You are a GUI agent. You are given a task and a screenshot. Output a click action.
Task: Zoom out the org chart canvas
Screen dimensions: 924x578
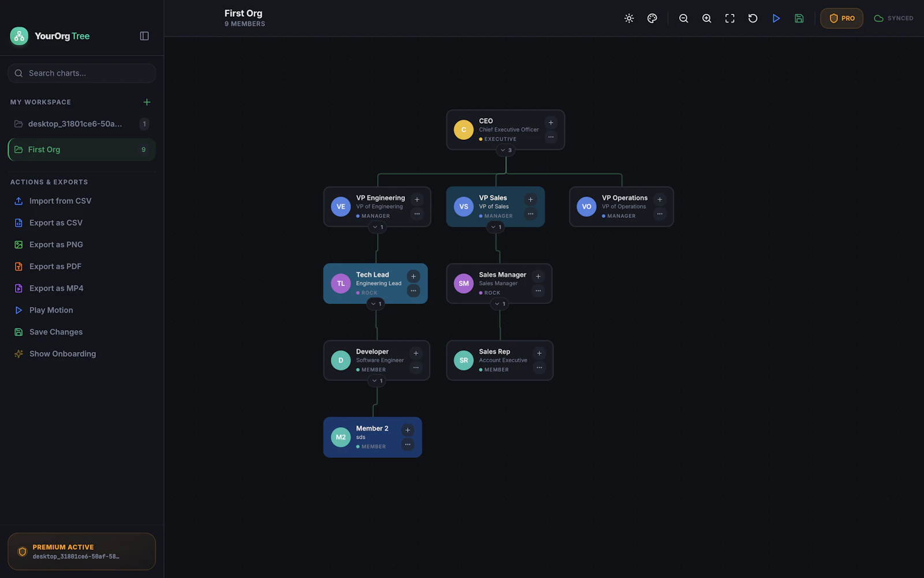coord(684,18)
